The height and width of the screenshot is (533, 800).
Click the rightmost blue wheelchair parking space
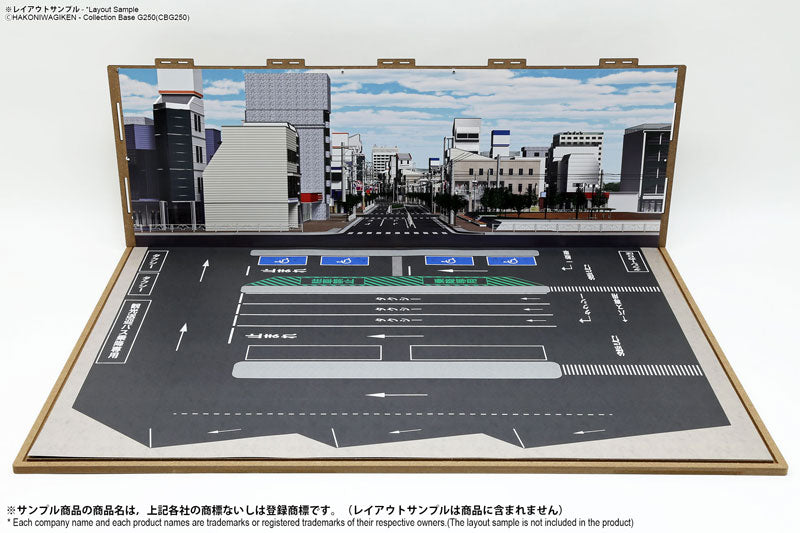tap(511, 261)
